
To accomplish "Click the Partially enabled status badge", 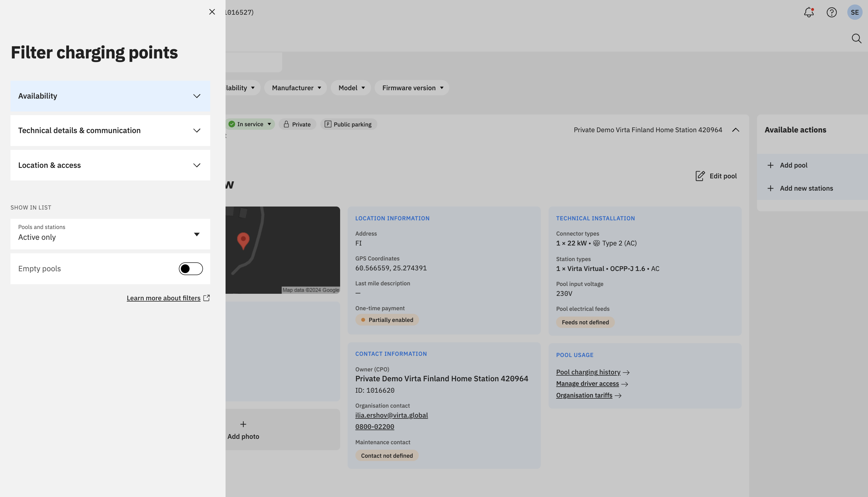I will click(x=387, y=320).
